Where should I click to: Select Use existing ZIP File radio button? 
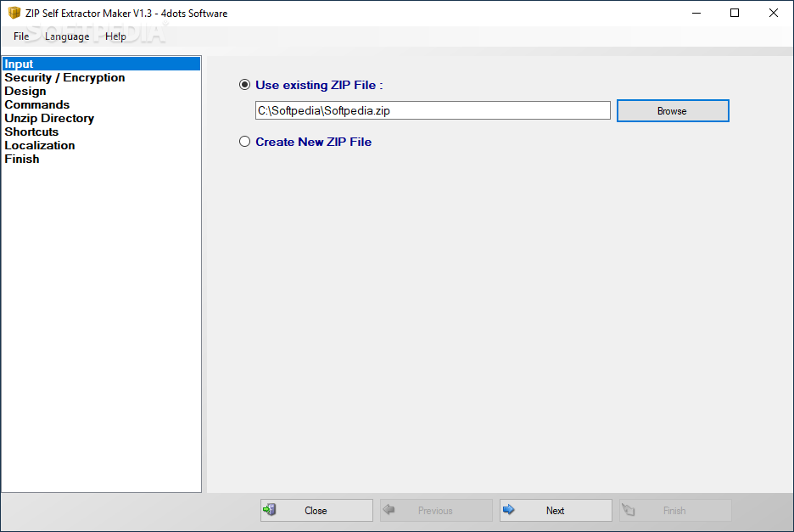pos(244,85)
